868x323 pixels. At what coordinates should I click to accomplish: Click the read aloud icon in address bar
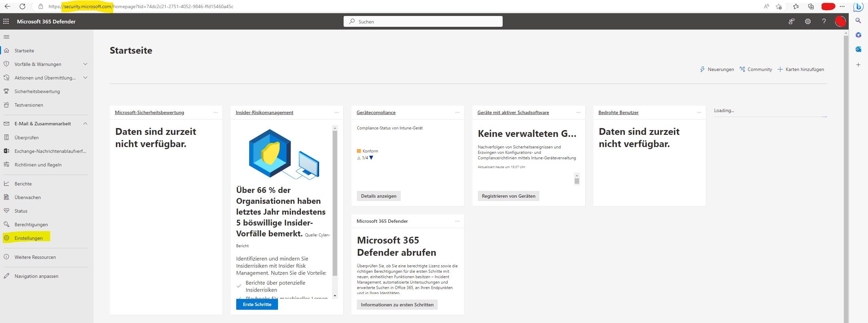pos(766,6)
